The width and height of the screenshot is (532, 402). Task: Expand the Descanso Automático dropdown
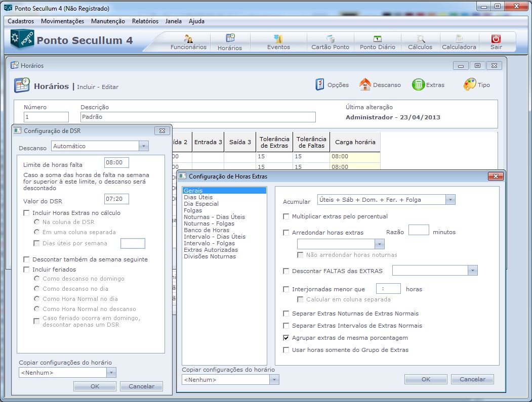(144, 146)
